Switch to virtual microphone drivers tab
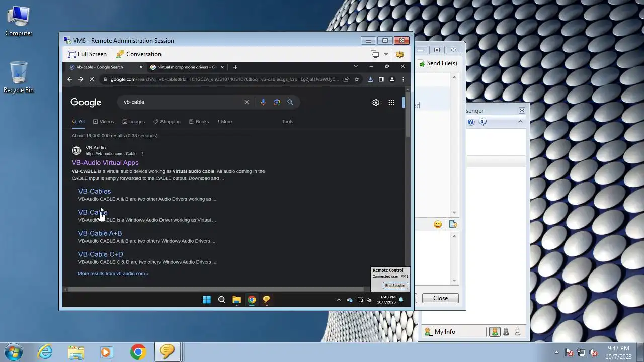 tap(187, 67)
